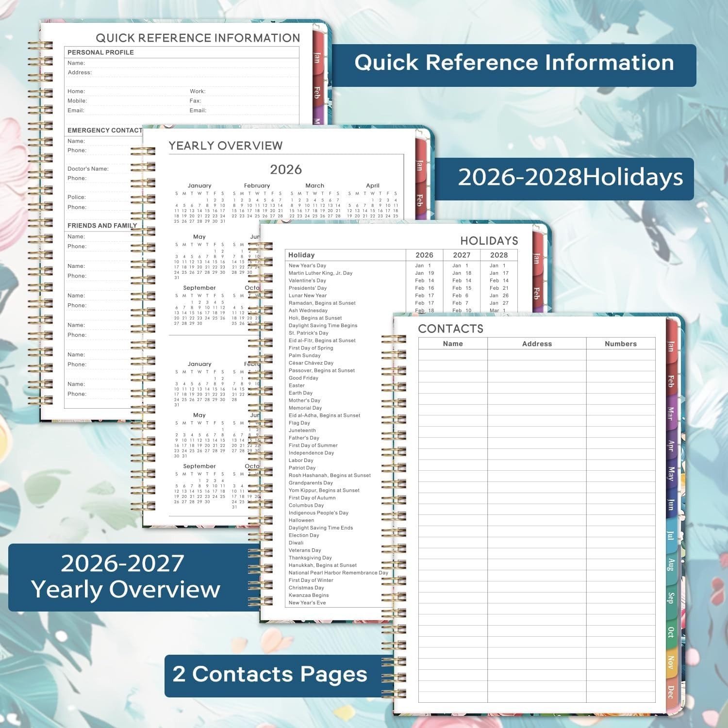Click the Police: field label

(x=77, y=197)
